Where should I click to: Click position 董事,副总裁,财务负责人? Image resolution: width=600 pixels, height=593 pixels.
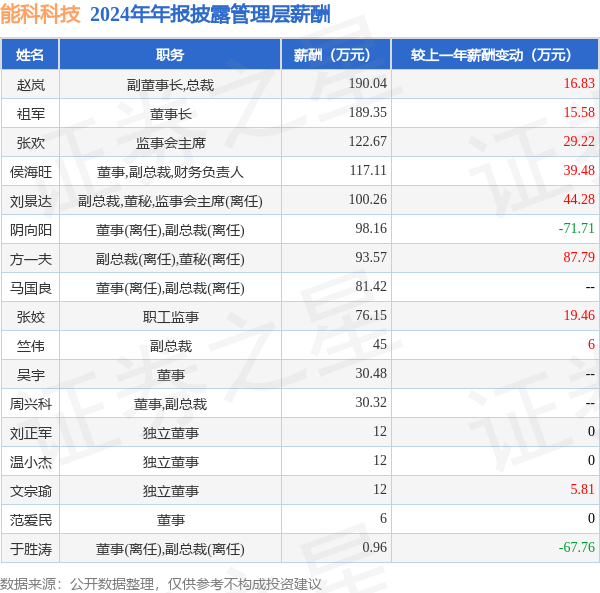click(x=170, y=172)
